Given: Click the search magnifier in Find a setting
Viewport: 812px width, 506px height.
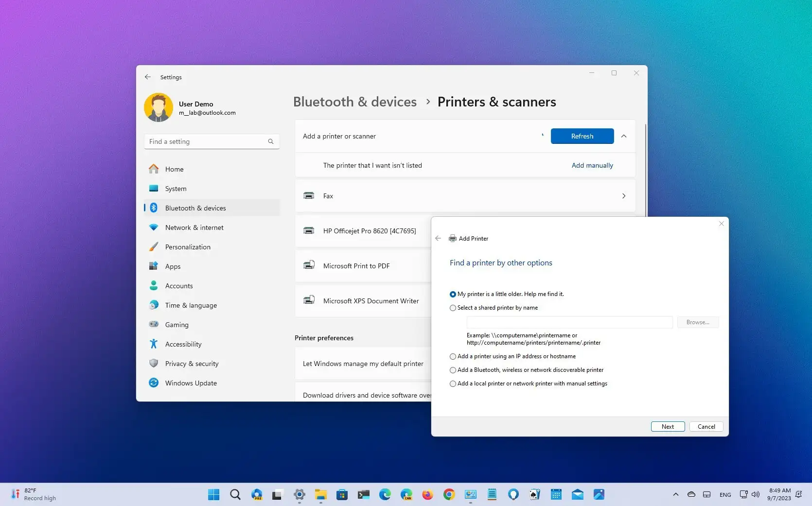Looking at the screenshot, I should 271,141.
